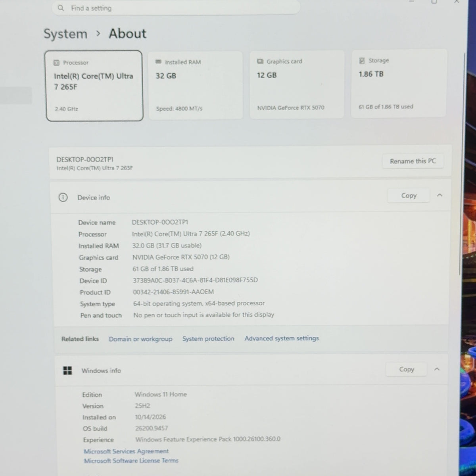Open Domain or workgroup link
This screenshot has width=476, height=476.
(140, 339)
